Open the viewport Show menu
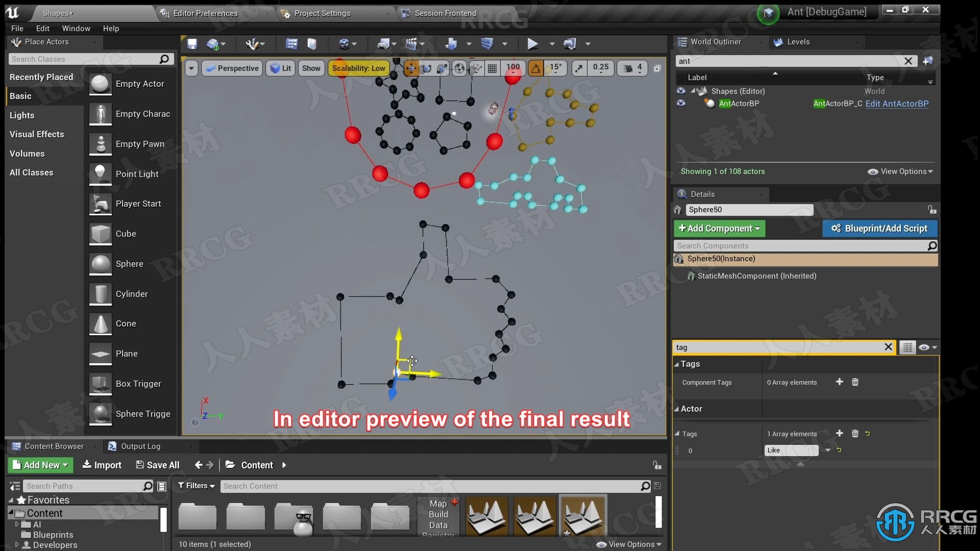980x551 pixels. 311,68
